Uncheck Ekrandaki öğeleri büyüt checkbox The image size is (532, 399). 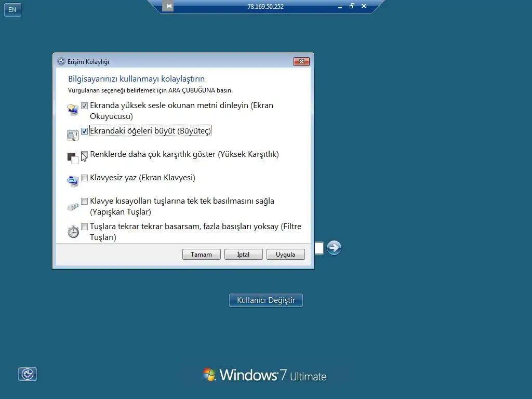pyautogui.click(x=85, y=131)
